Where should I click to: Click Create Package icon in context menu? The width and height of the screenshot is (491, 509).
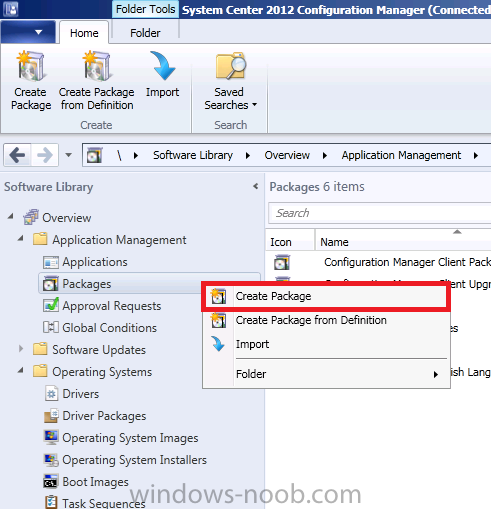click(218, 296)
